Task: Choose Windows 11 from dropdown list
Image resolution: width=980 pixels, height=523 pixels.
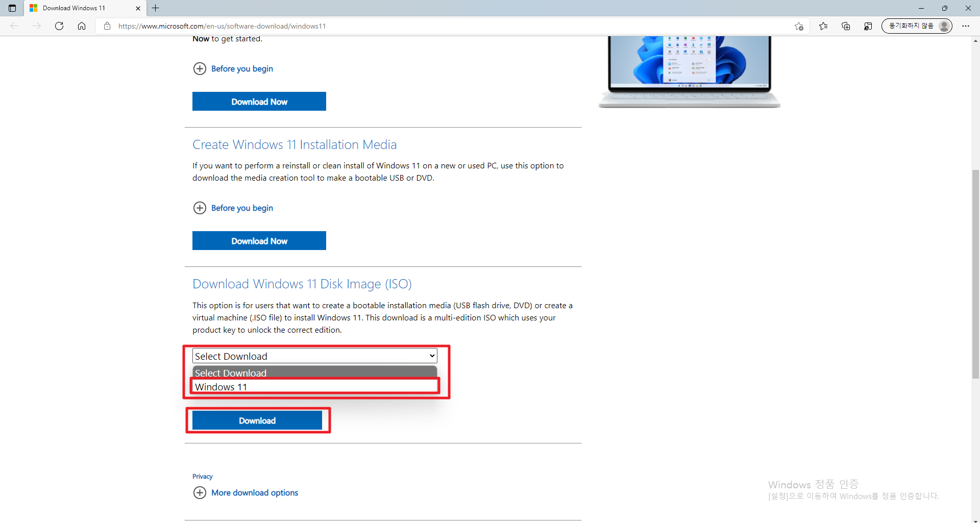Action: (315, 387)
